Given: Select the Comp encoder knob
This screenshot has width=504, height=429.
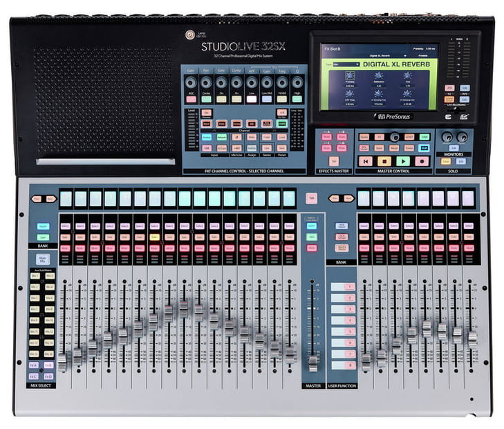Looking at the screenshot, I should coord(236,82).
